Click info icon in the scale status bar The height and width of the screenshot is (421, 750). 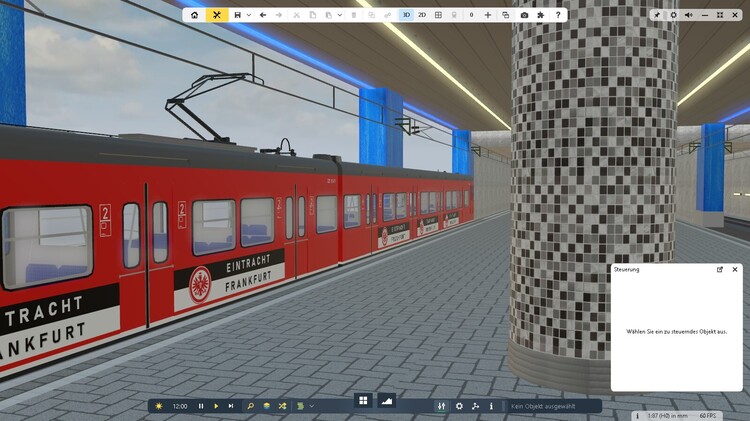click(638, 416)
